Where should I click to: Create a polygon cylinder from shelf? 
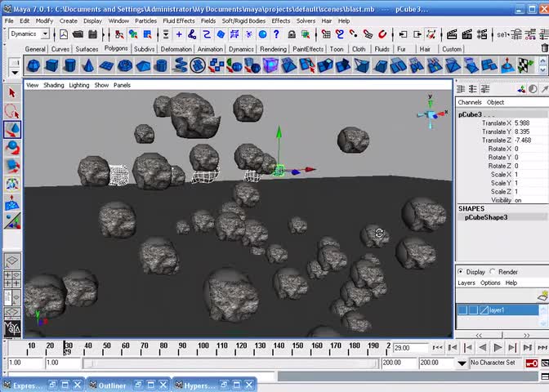(70, 65)
